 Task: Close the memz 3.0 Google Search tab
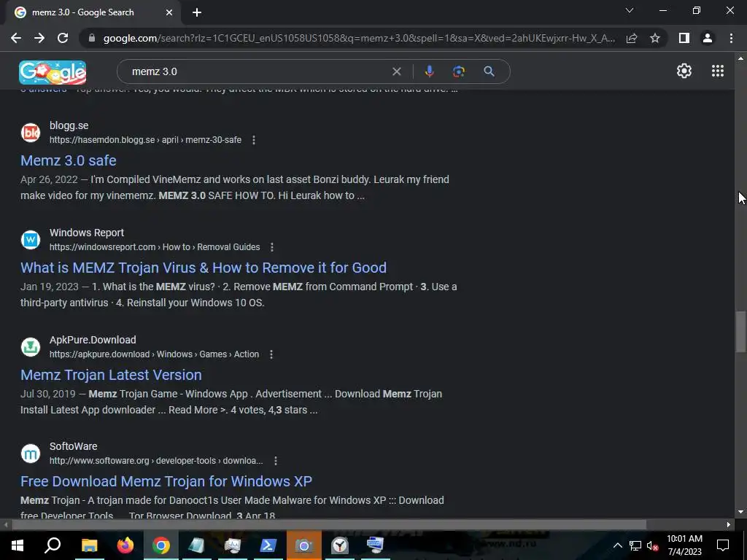click(x=169, y=12)
